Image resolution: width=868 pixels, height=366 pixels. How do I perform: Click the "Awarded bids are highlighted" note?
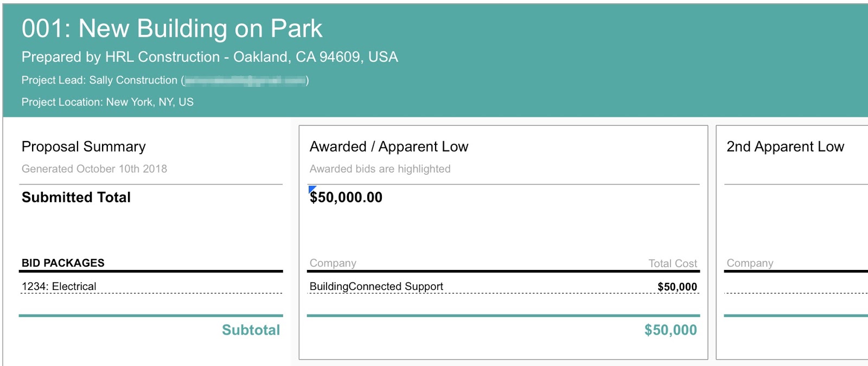[x=380, y=169]
